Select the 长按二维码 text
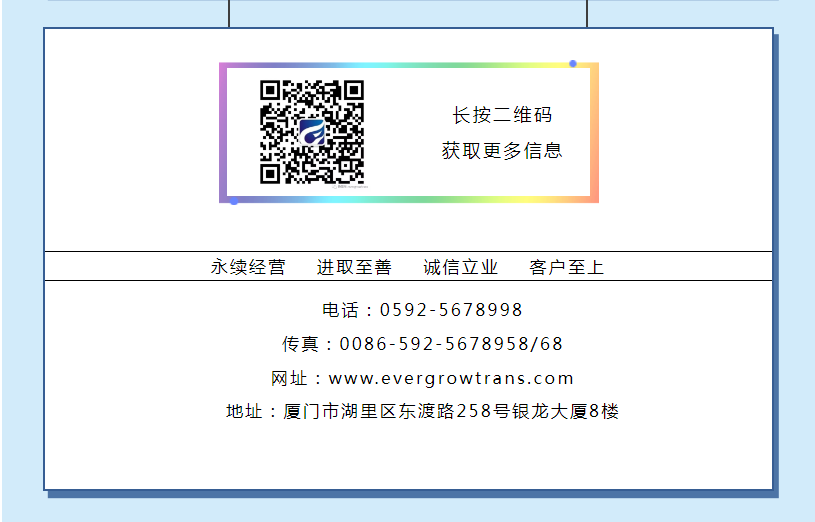Screen dimensions: 815x522 pyautogui.click(x=502, y=116)
